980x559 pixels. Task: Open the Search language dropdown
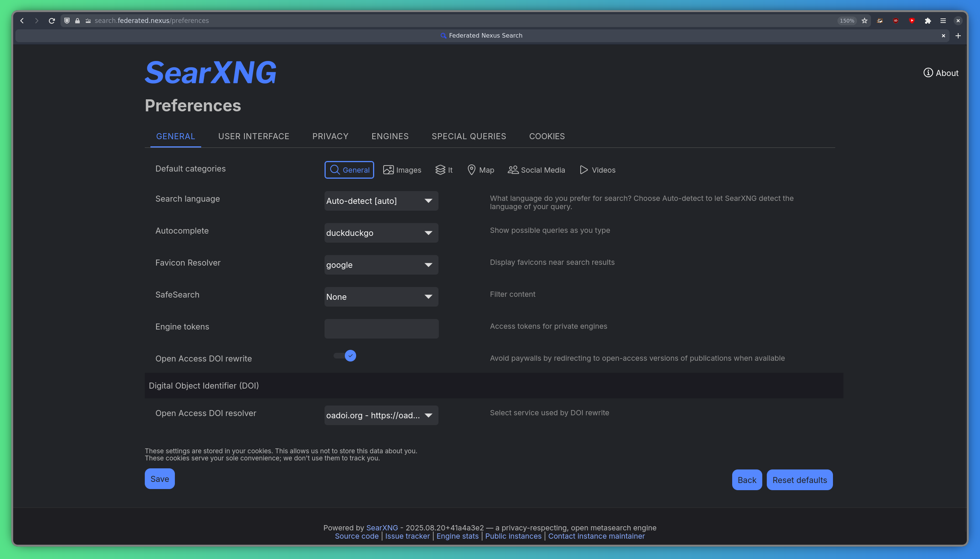(381, 201)
